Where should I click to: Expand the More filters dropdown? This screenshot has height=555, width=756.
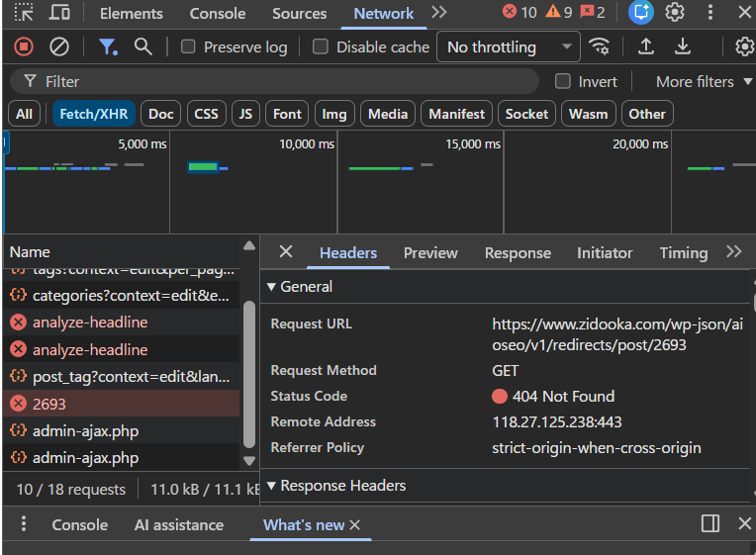click(704, 81)
